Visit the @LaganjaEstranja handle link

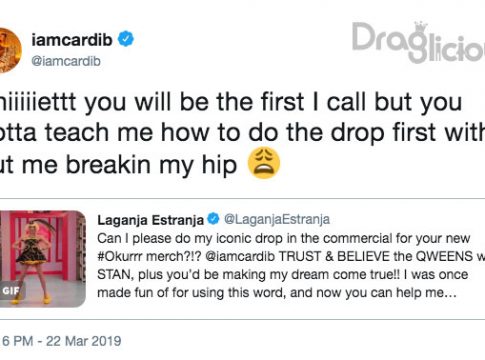277,219
